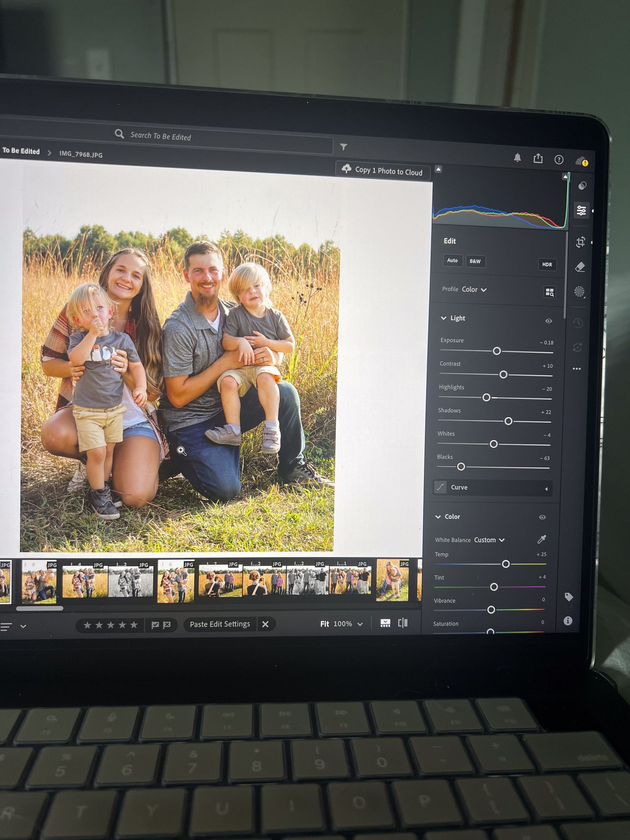The height and width of the screenshot is (840, 630).
Task: Go to the To Be Edited breadcrumb
Action: point(21,151)
